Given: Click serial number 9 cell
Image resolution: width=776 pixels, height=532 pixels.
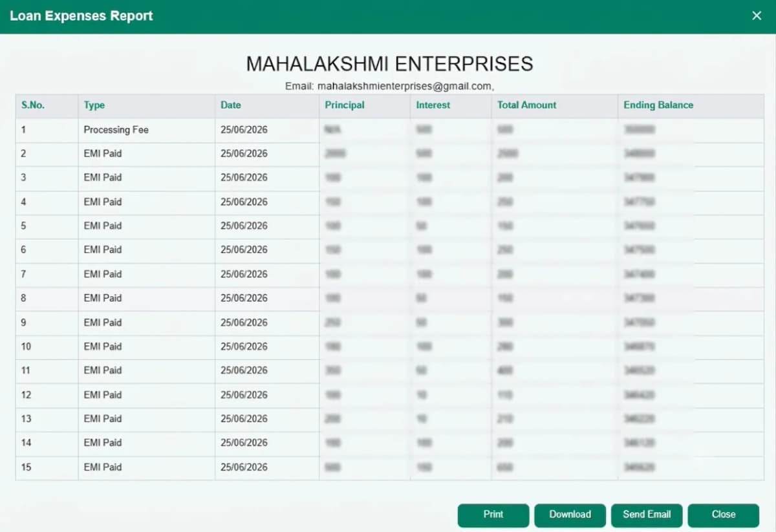Looking at the screenshot, I should click(47, 323).
